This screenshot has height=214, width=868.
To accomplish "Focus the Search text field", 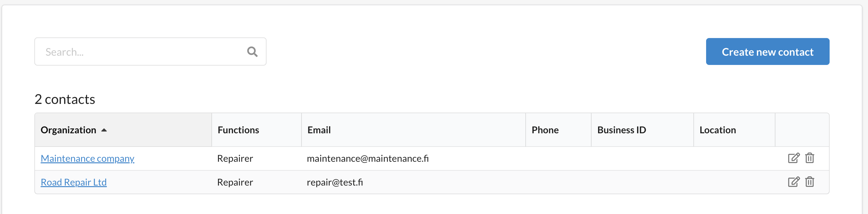I will pos(141,52).
